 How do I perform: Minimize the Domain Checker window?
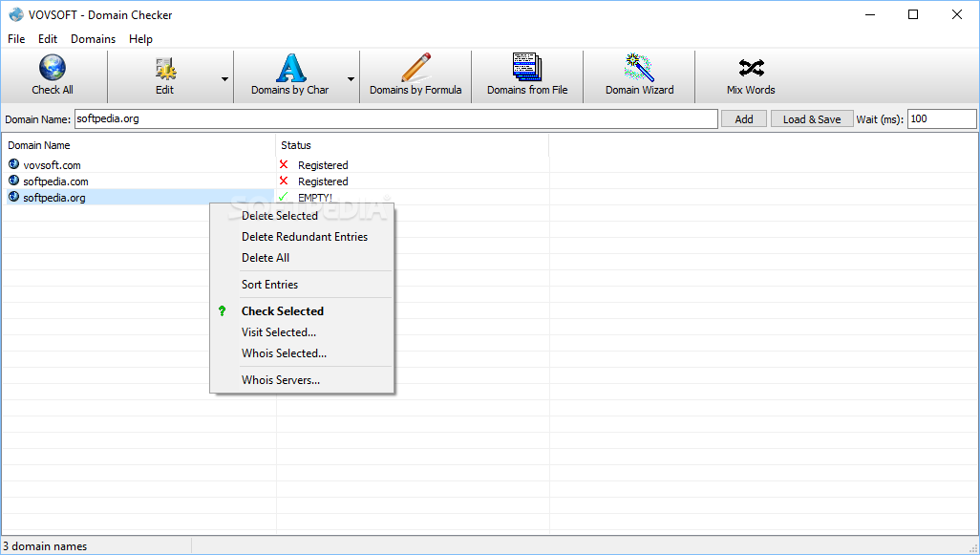869,14
